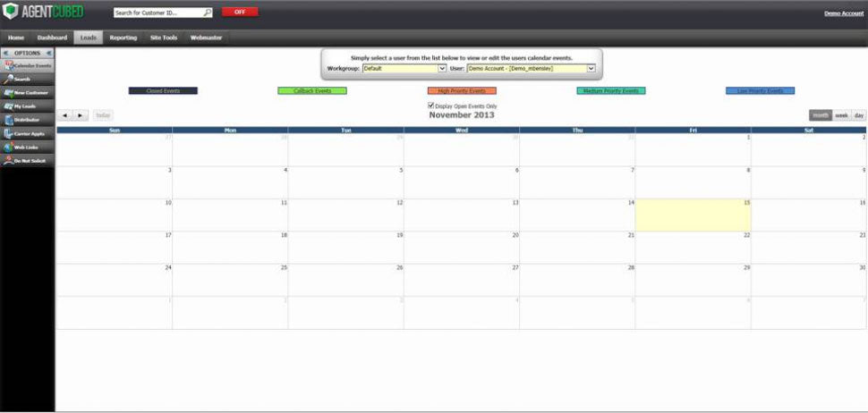Expand the Workgroup dropdown
The height and width of the screenshot is (413, 868).
point(442,68)
